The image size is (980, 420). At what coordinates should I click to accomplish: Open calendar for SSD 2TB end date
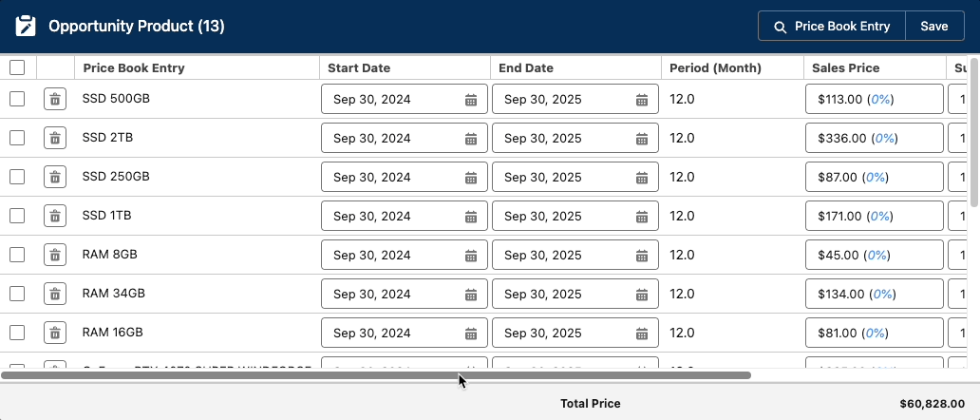(x=642, y=138)
